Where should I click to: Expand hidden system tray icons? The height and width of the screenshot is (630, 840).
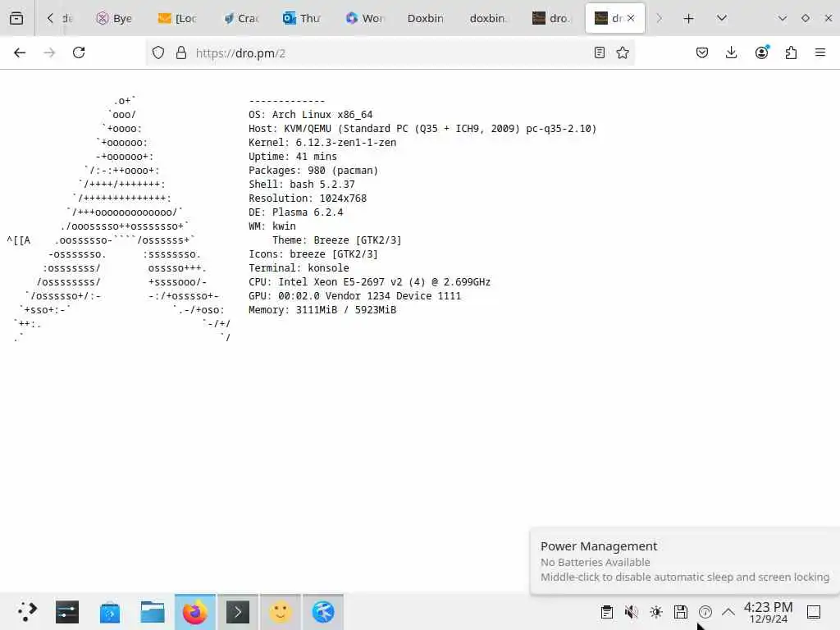click(x=728, y=612)
